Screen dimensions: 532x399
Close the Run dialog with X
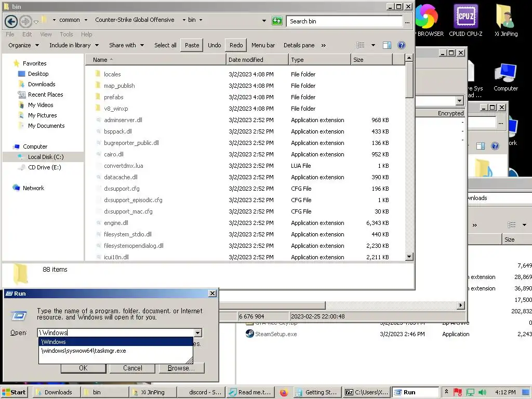[x=212, y=294]
